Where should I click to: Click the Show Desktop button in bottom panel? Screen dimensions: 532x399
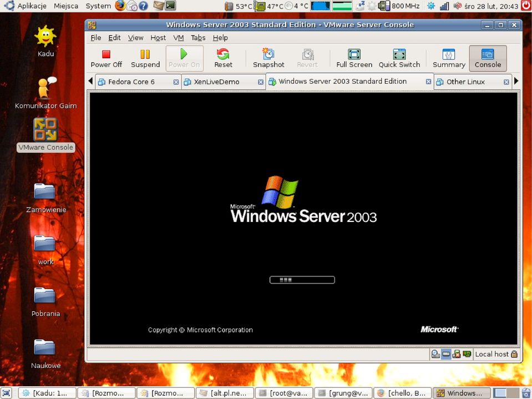point(7,393)
